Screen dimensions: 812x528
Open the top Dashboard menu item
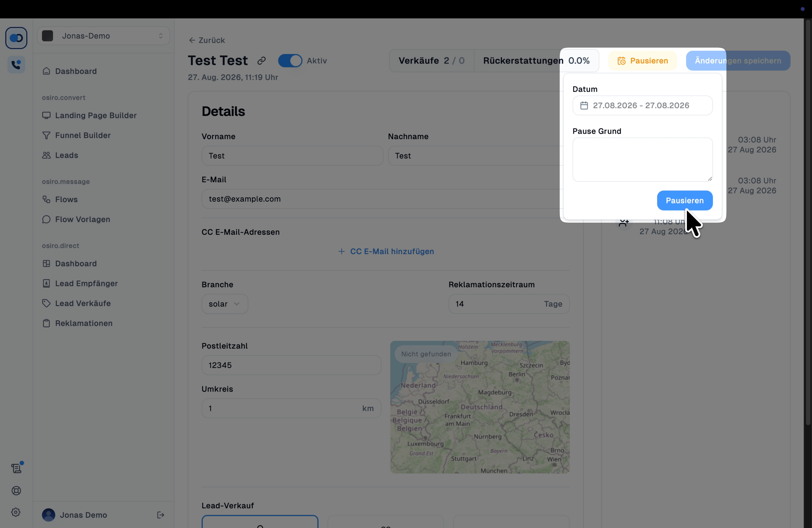tap(76, 71)
